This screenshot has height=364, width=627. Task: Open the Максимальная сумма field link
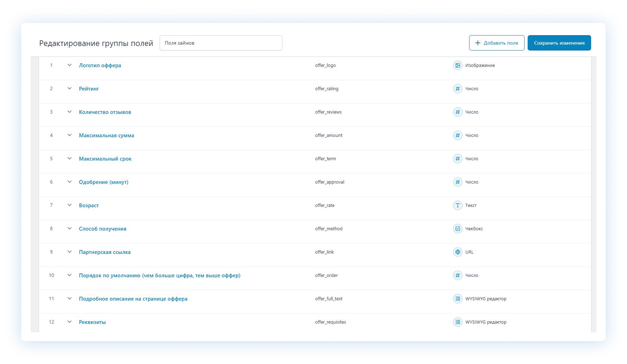[106, 135]
